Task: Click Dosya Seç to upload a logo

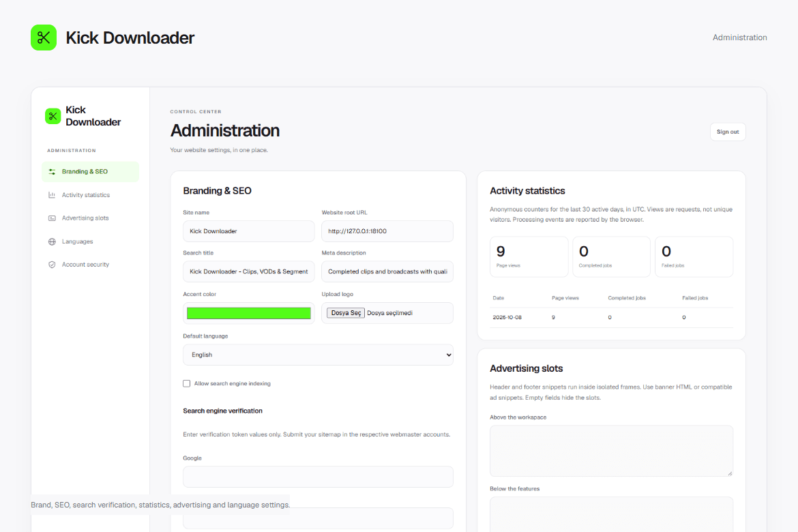Action: [x=346, y=313]
